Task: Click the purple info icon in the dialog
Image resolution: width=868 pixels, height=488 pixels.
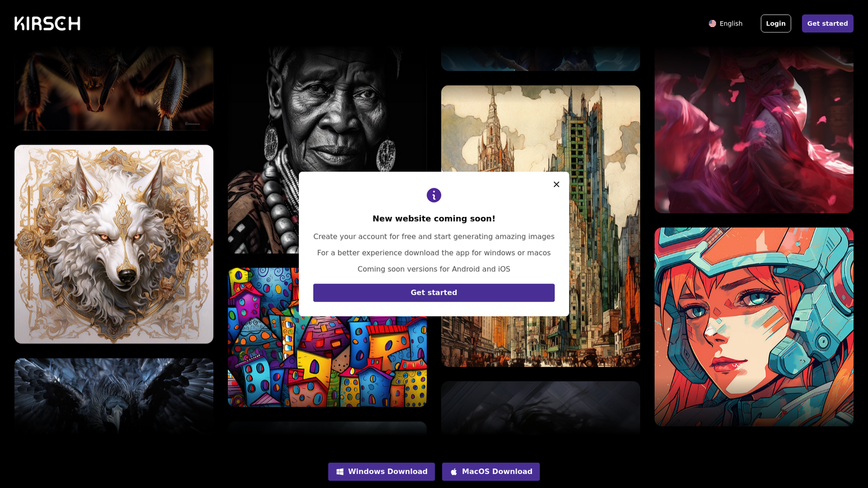Action: click(x=434, y=195)
